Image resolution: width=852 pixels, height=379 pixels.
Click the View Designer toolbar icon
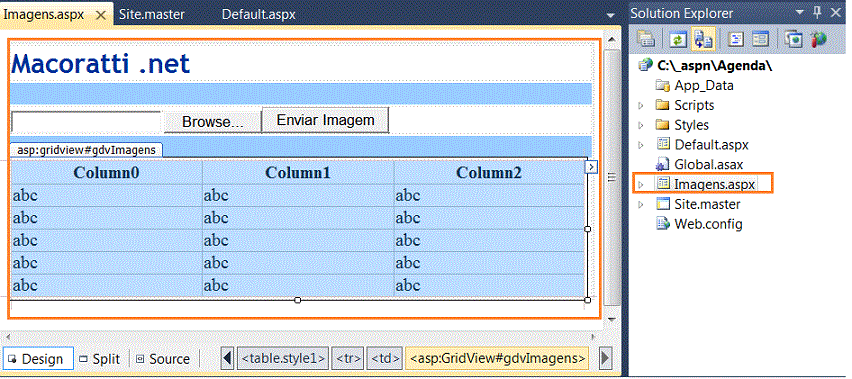pos(760,39)
